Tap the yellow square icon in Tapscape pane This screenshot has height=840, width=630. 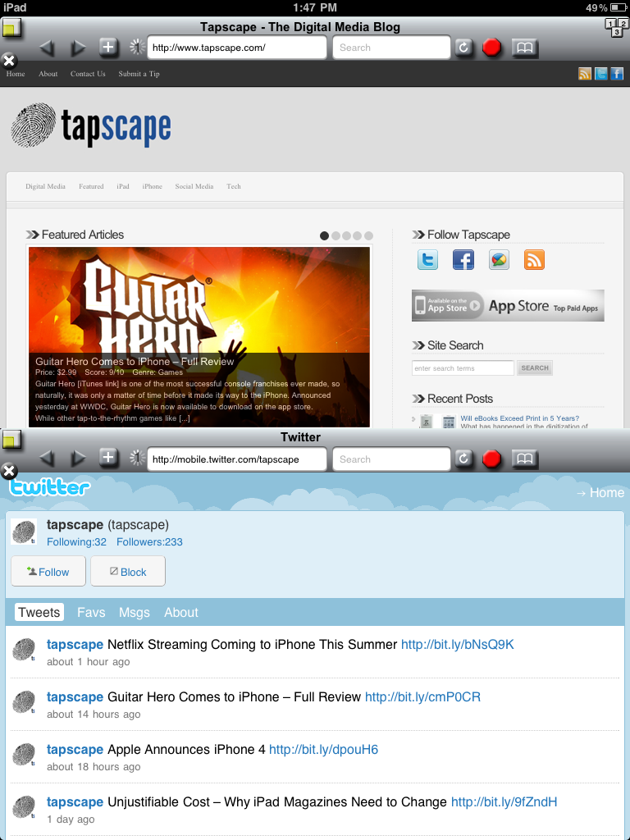11,28
